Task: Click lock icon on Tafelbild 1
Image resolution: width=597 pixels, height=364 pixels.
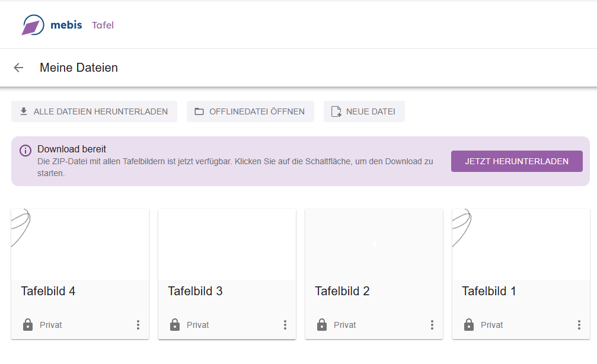Action: click(468, 325)
